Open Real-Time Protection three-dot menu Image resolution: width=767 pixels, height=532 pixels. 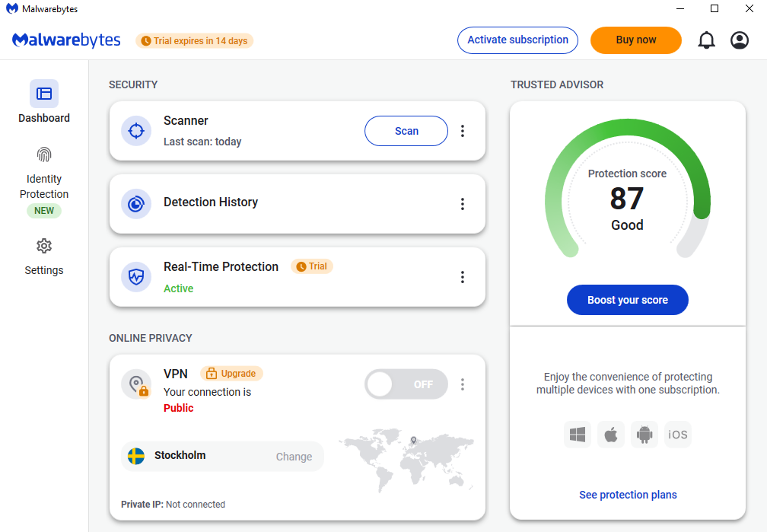(463, 277)
